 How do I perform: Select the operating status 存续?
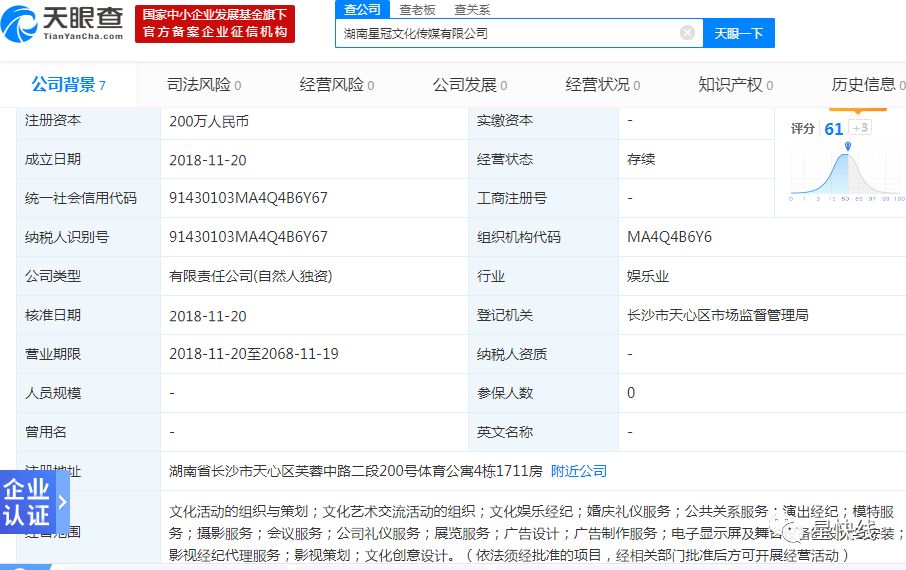point(641,160)
